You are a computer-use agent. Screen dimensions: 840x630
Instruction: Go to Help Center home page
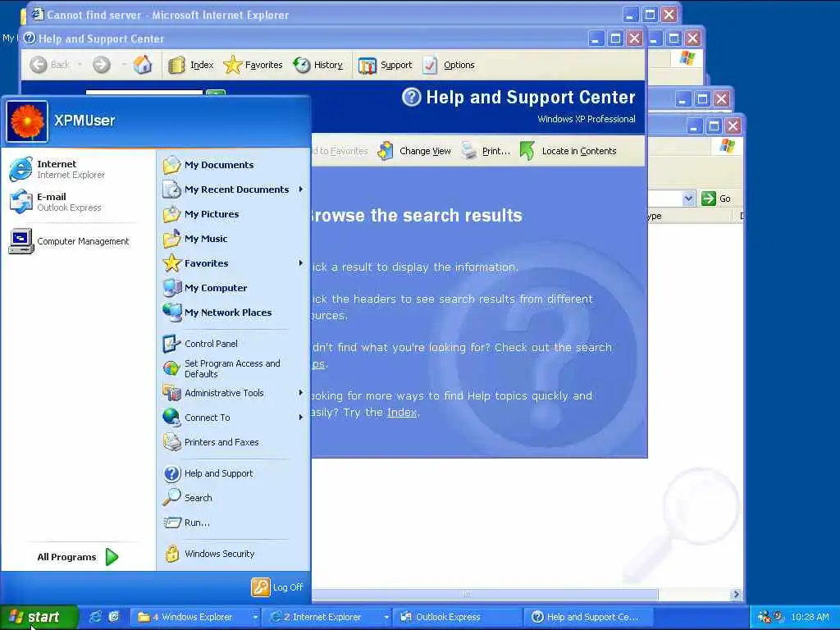click(x=143, y=65)
